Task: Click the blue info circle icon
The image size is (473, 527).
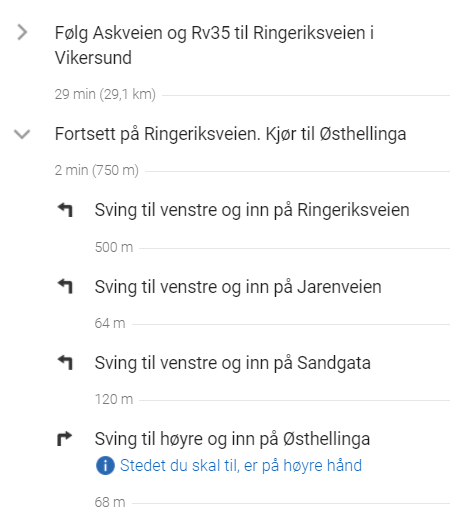Action: (x=105, y=466)
